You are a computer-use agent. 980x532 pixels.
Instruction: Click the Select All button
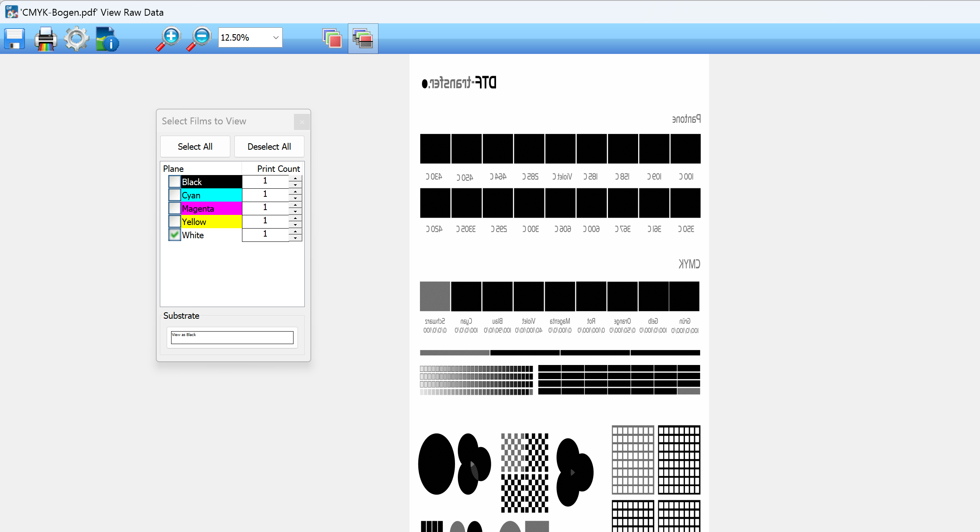[x=195, y=146]
